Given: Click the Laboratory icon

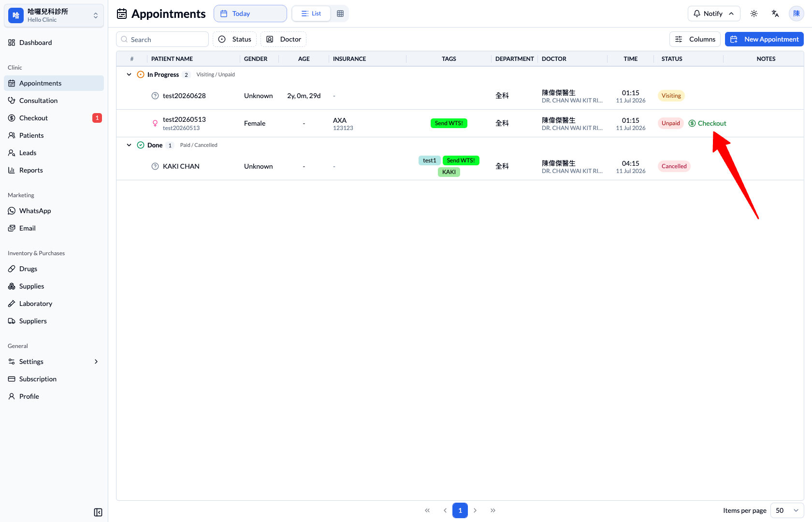Looking at the screenshot, I should tap(12, 304).
